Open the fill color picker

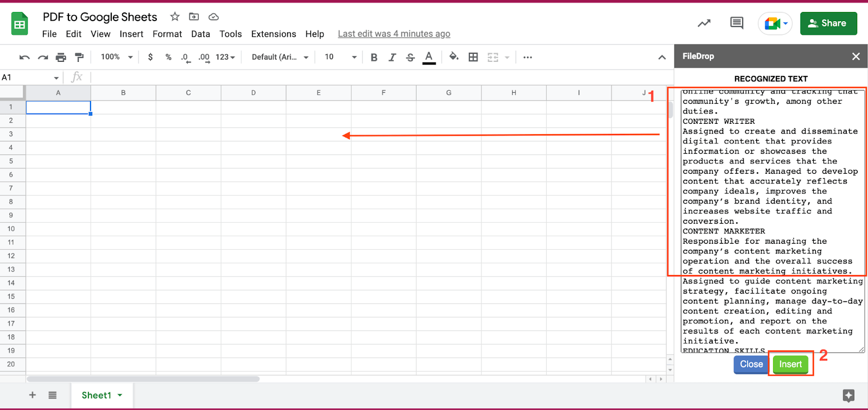pyautogui.click(x=454, y=57)
